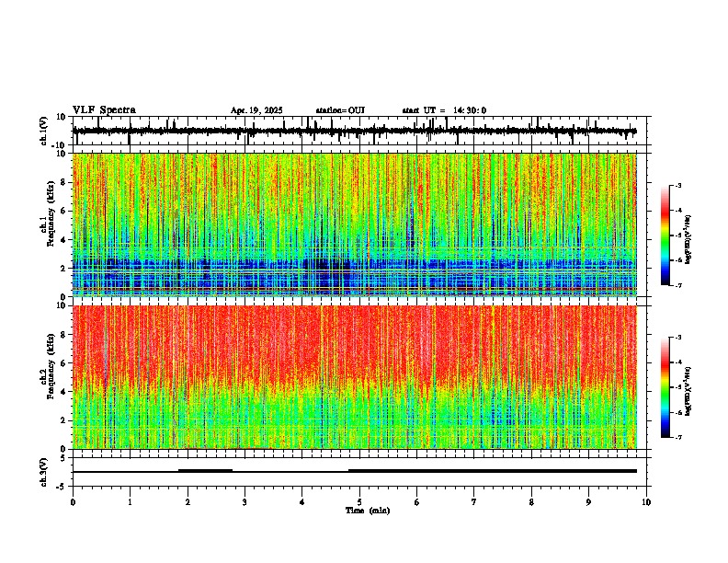Click the '-7' label on ch.2 colorbar

(678, 437)
